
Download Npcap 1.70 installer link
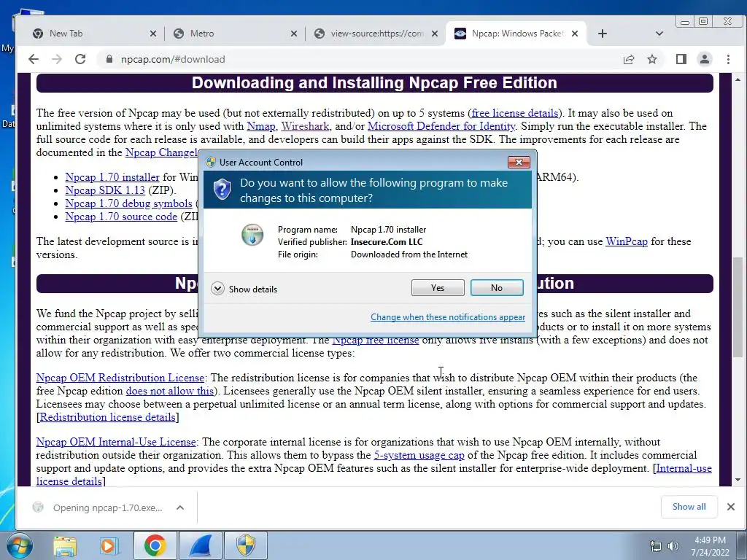[x=112, y=177]
